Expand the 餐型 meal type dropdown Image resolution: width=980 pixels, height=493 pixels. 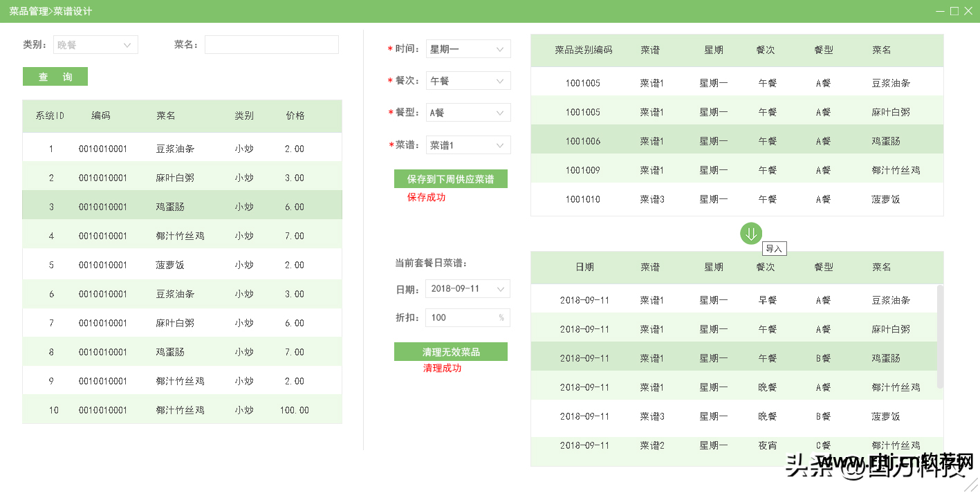(x=468, y=113)
